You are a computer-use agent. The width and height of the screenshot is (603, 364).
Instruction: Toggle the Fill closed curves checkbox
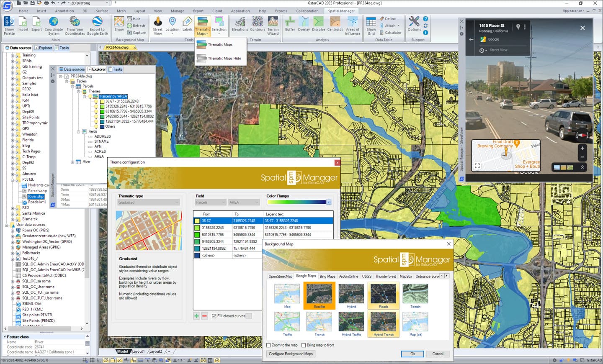pyautogui.click(x=214, y=316)
